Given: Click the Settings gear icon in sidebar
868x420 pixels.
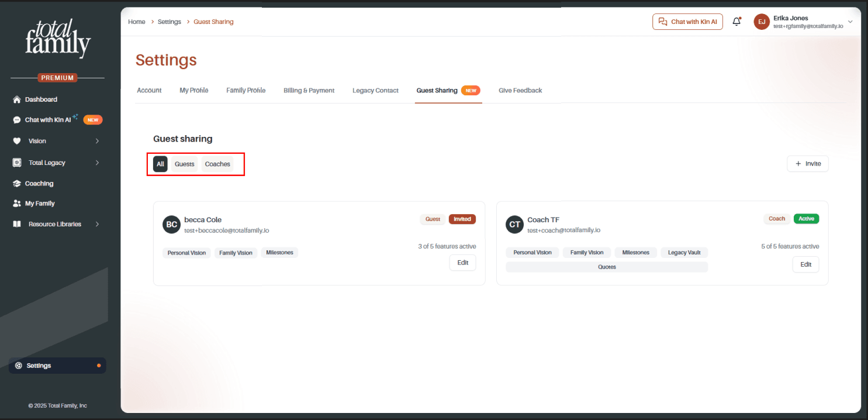Looking at the screenshot, I should (x=19, y=366).
